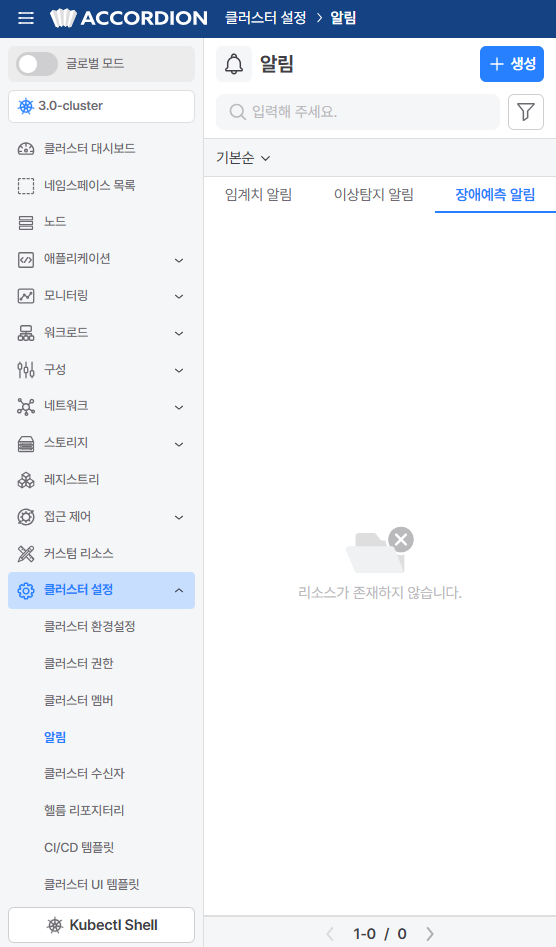
Task: Click the 생성 create button
Action: click(x=512, y=64)
